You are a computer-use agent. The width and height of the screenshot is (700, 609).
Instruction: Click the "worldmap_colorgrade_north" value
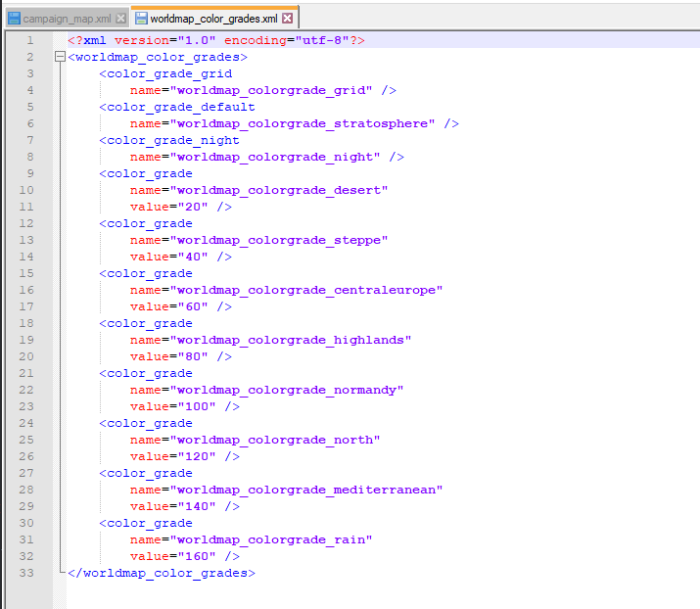pos(274,441)
